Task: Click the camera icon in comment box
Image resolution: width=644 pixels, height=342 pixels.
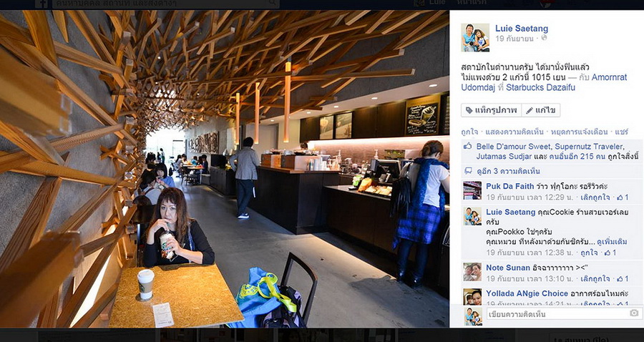Action: click(x=634, y=313)
